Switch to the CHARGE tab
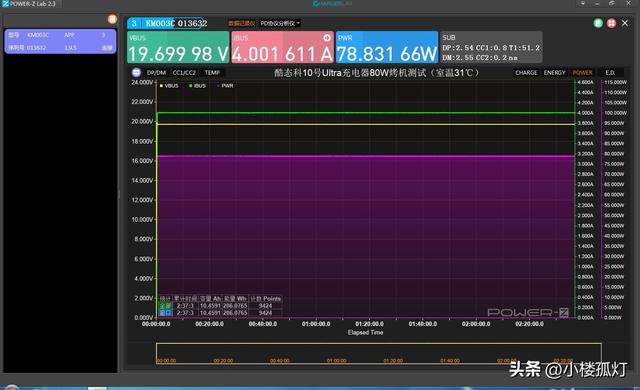640x390 pixels. (526, 73)
